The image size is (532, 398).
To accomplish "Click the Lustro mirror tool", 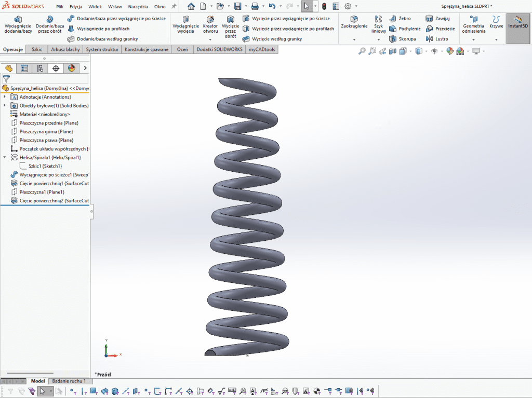I will coord(437,38).
